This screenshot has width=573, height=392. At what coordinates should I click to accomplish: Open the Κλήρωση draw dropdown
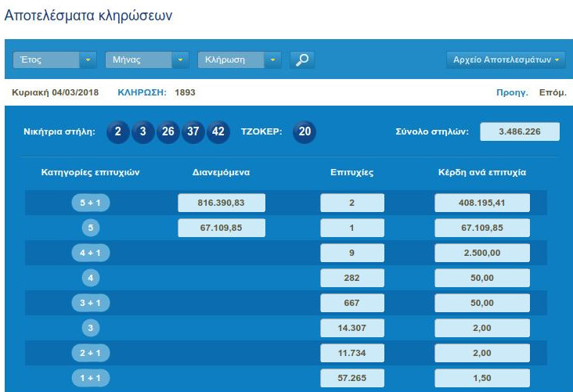coord(240,59)
